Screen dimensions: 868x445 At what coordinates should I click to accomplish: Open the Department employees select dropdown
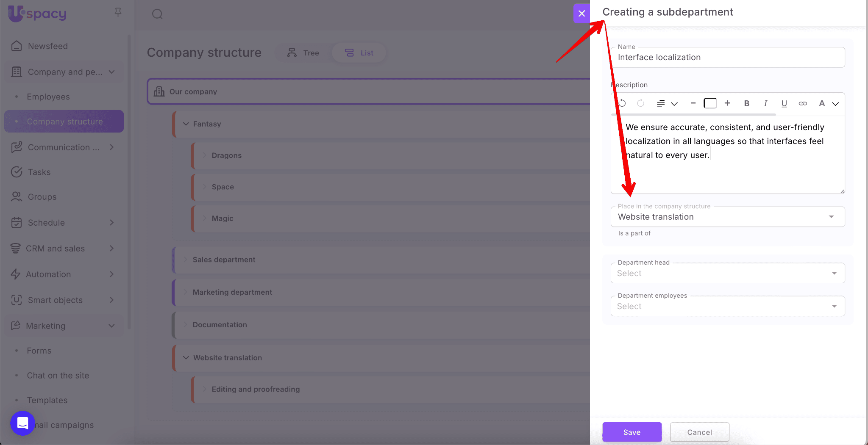coord(727,306)
